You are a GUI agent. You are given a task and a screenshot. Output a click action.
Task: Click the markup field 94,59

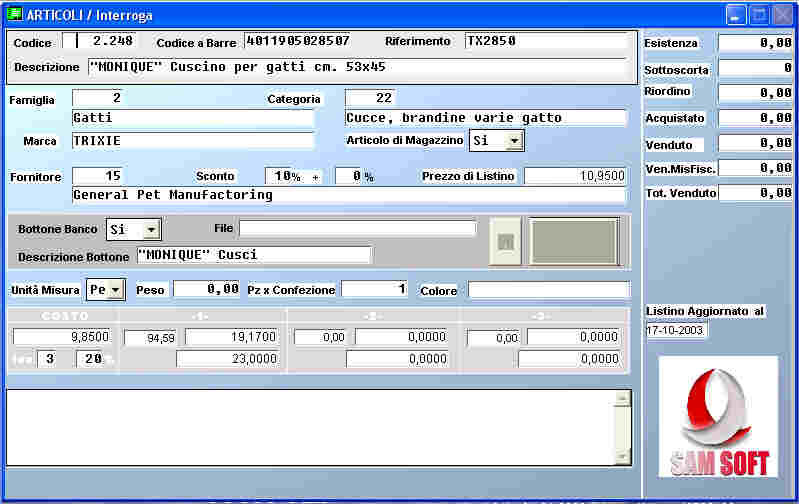coord(150,338)
